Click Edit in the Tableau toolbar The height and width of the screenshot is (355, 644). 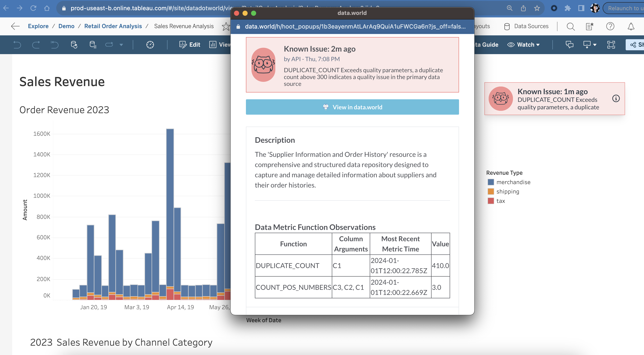pos(190,45)
